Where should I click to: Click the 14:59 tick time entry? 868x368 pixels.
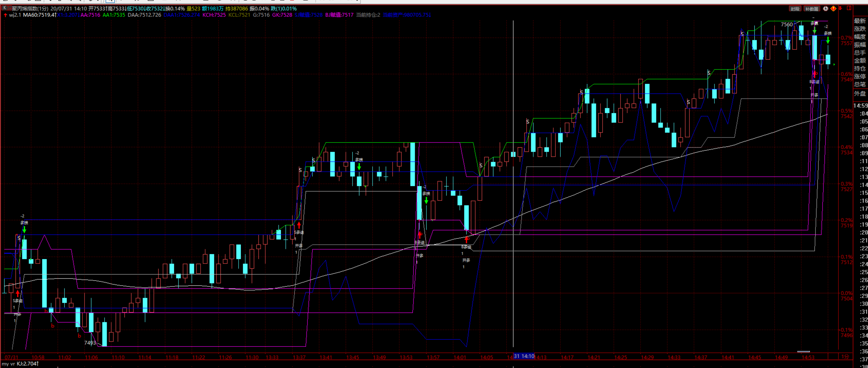coord(860,106)
